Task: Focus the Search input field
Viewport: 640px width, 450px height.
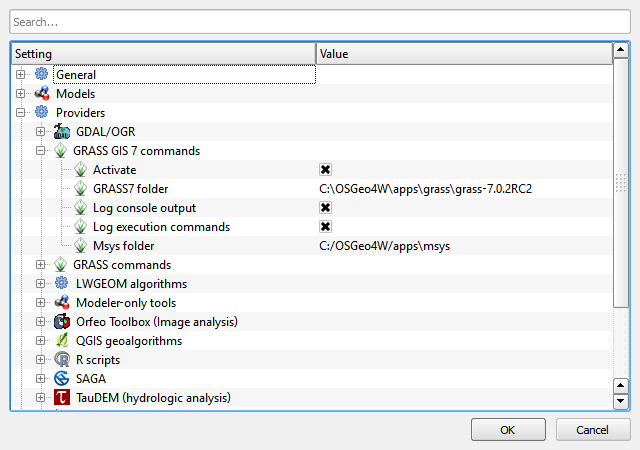Action: [320, 21]
